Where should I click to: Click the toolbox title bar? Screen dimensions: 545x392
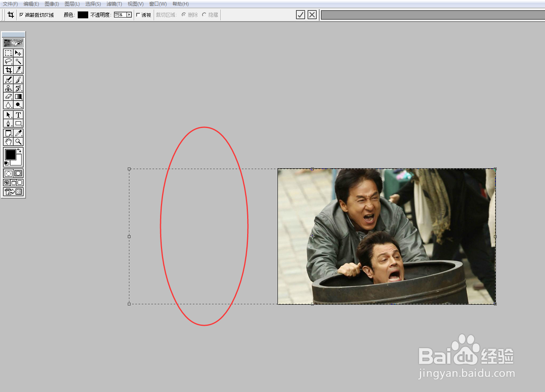(13, 35)
